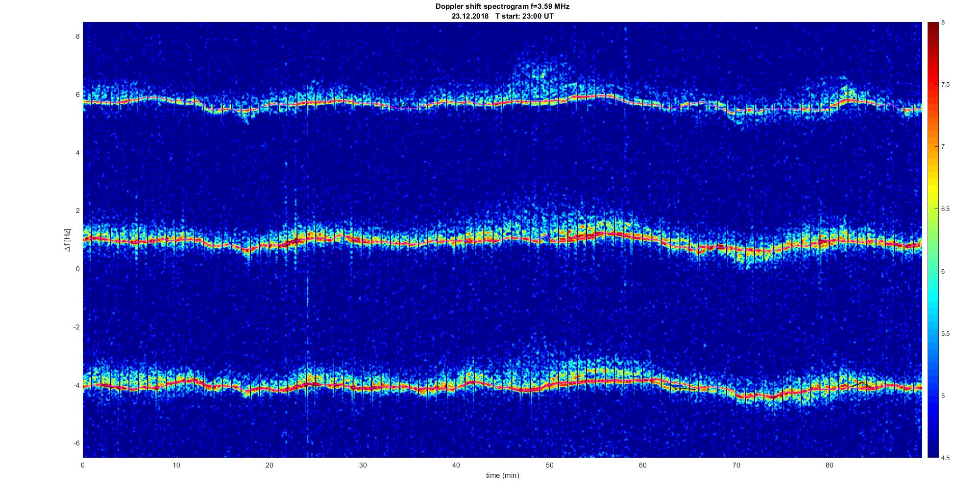
Task: Click the y-axis tick label '2'
Action: click(x=77, y=210)
